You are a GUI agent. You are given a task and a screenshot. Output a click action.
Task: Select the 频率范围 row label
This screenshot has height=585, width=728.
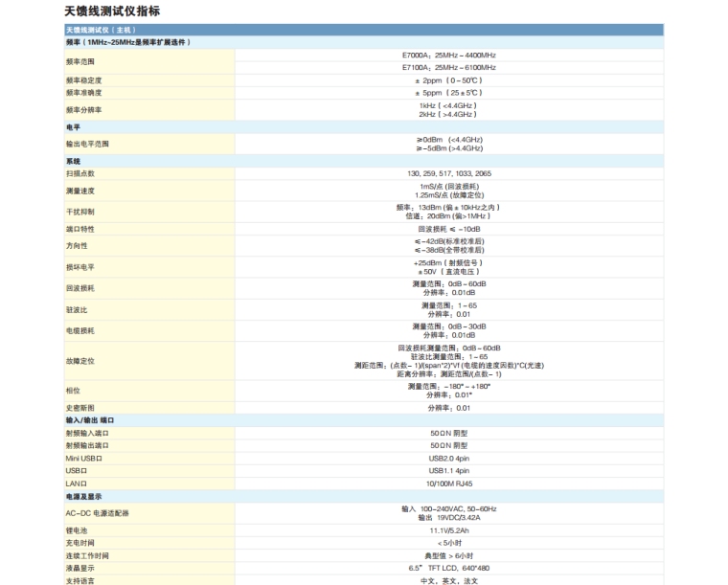[x=82, y=61]
